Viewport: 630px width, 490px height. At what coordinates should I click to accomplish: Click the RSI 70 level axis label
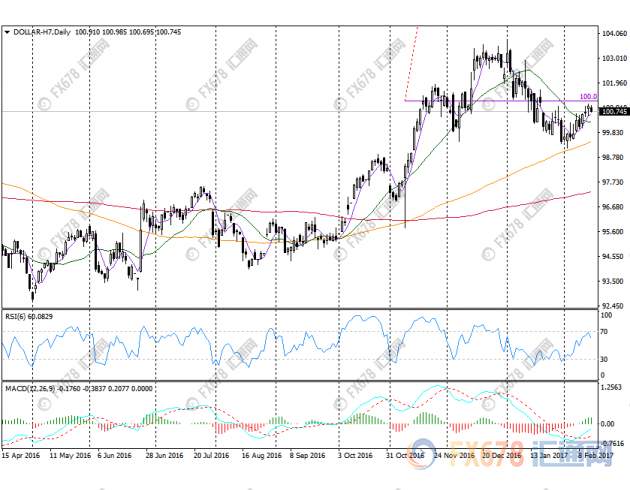click(605, 331)
